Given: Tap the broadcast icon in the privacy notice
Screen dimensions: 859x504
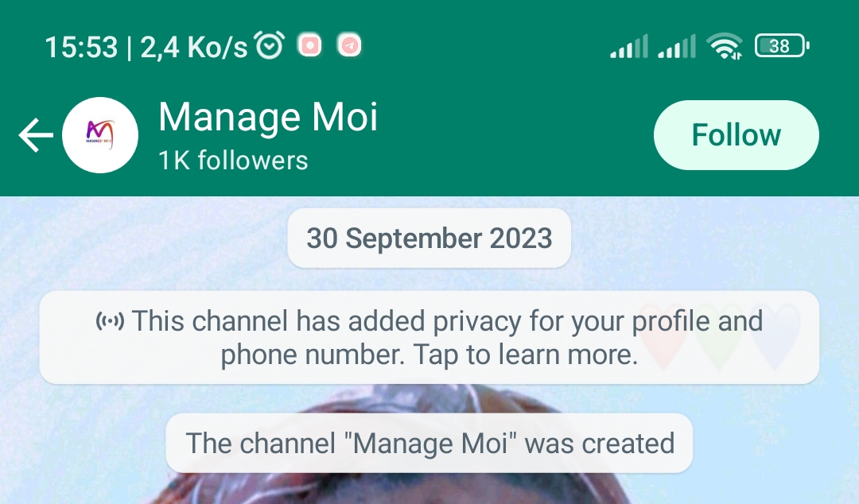Looking at the screenshot, I should (x=110, y=321).
